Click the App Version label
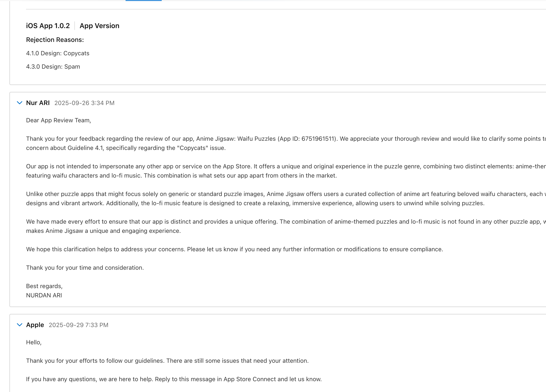546x392 pixels. click(100, 26)
